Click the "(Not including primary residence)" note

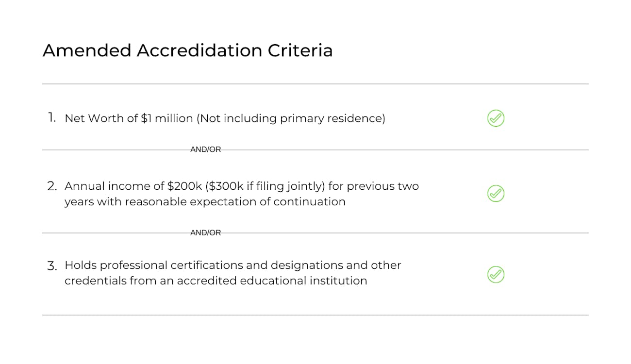pyautogui.click(x=291, y=118)
